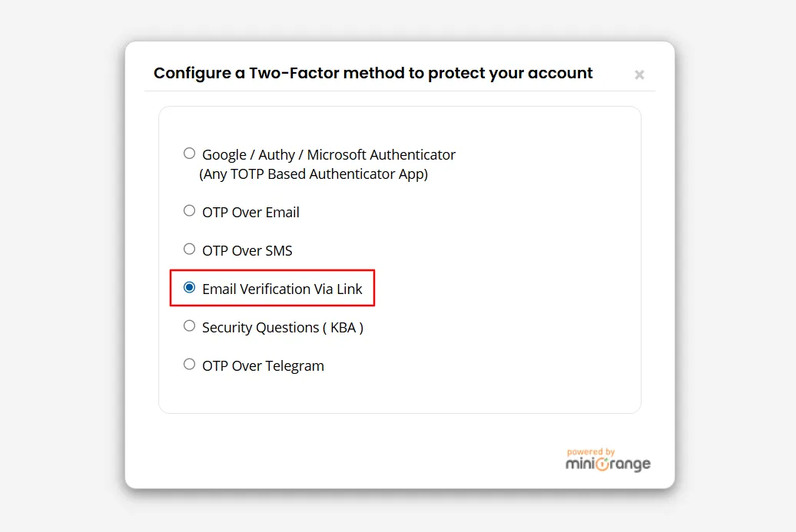Click the dialog title text
This screenshot has width=796, height=532.
[373, 73]
